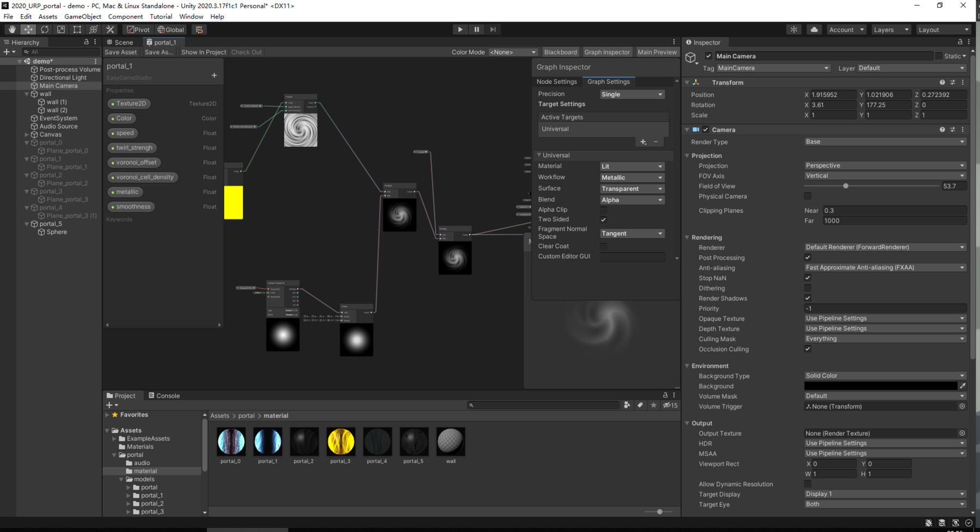Toggle Post Processing on Main Camera
This screenshot has width=980, height=532.
click(807, 257)
